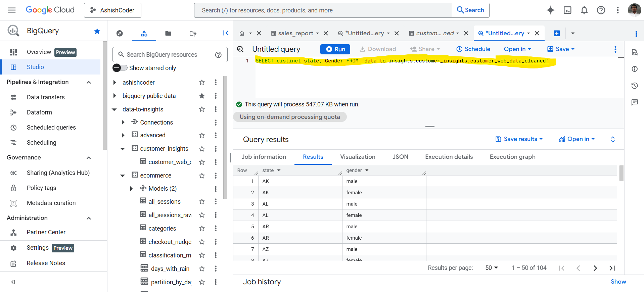Star the ashishcoder project
Image resolution: width=644 pixels, height=292 pixels.
[x=202, y=82]
